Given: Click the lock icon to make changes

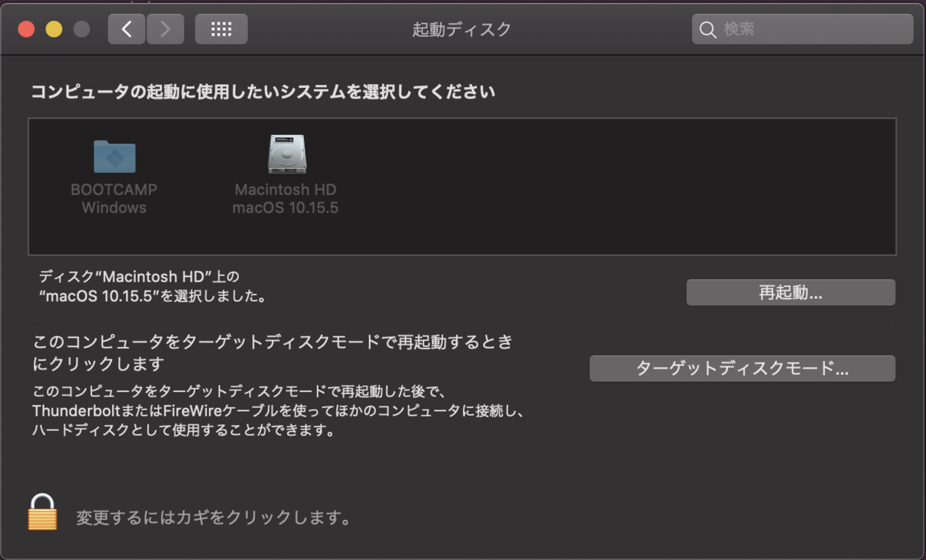Looking at the screenshot, I should (x=42, y=512).
